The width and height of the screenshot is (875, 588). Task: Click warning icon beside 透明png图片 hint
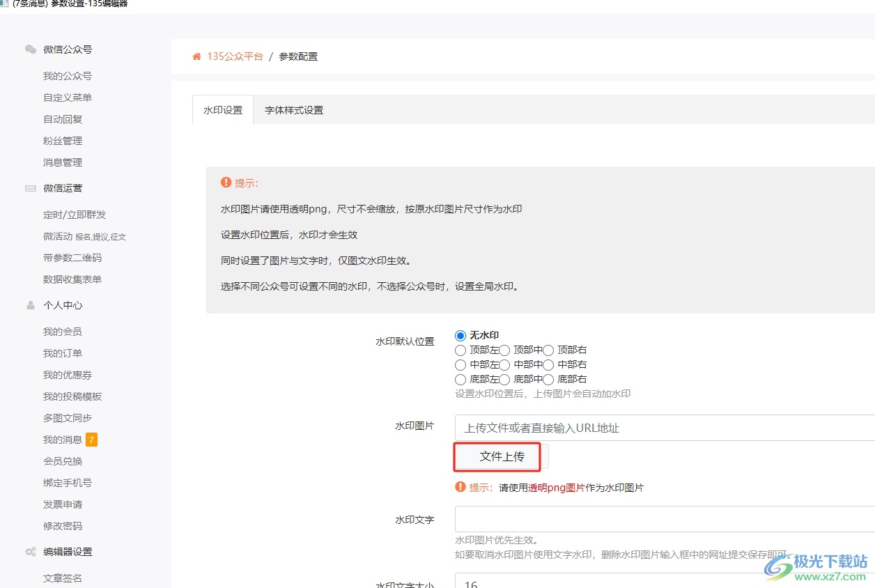[460, 487]
